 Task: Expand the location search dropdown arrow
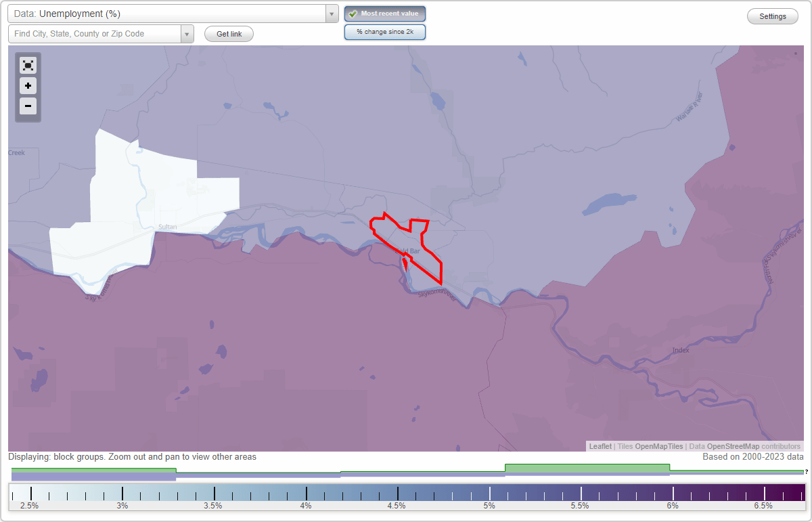187,34
